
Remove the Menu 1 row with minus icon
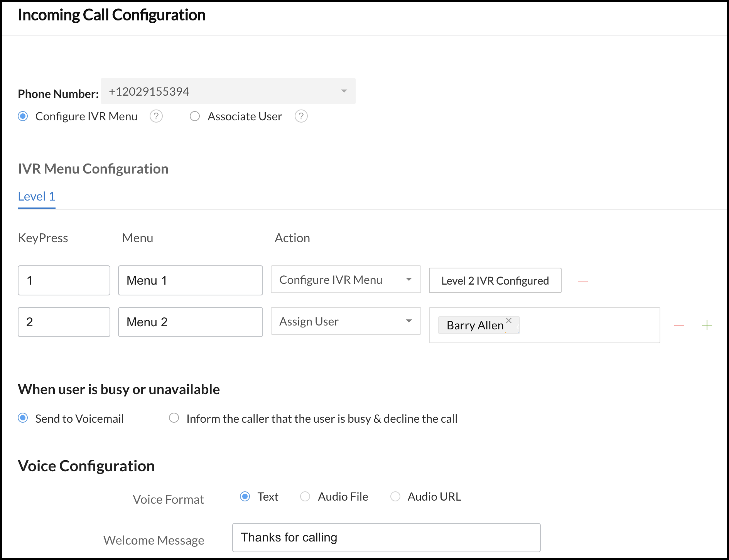pos(582,282)
